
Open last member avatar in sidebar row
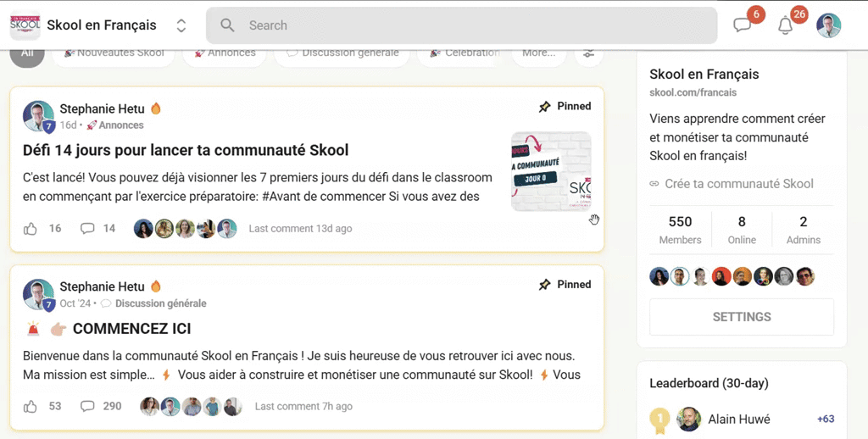pyautogui.click(x=805, y=276)
